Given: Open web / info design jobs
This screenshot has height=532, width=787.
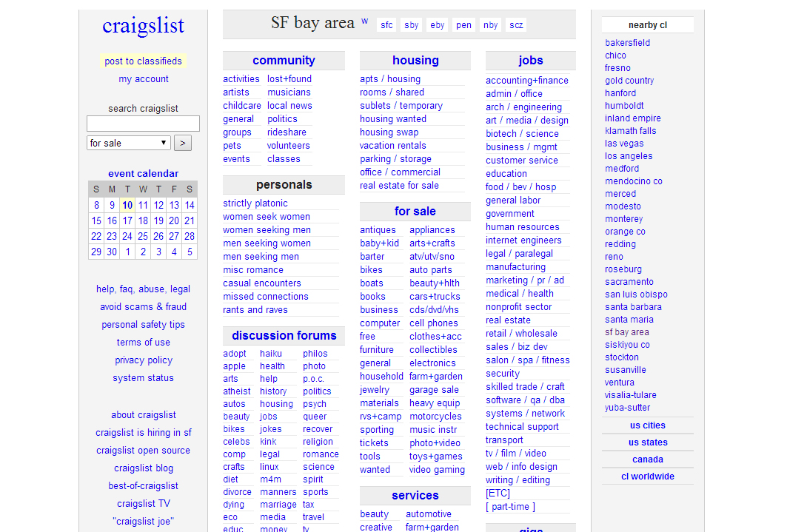Looking at the screenshot, I should pyautogui.click(x=521, y=467).
